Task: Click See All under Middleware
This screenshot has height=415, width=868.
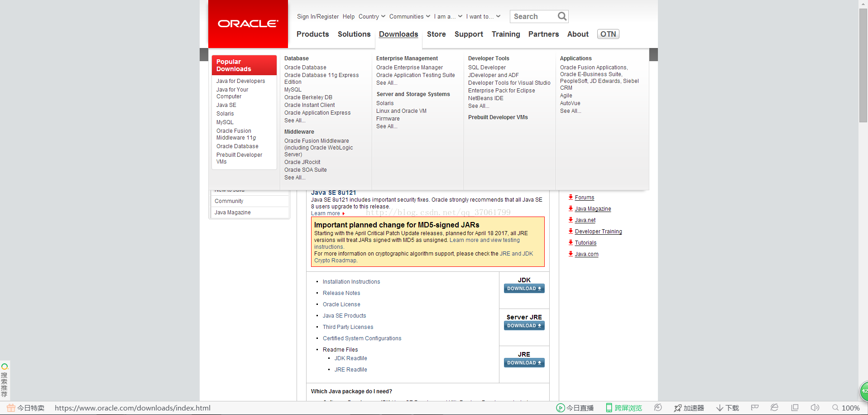Action: 295,178
